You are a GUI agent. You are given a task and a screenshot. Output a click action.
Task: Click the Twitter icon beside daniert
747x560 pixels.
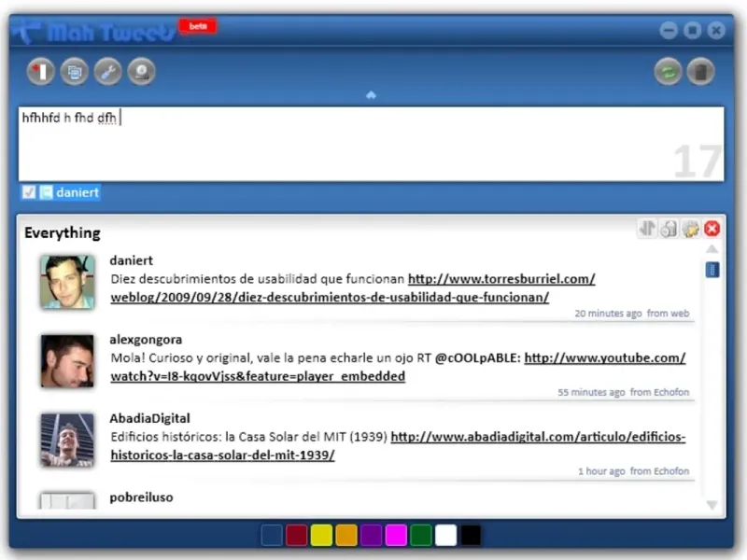click(x=46, y=192)
